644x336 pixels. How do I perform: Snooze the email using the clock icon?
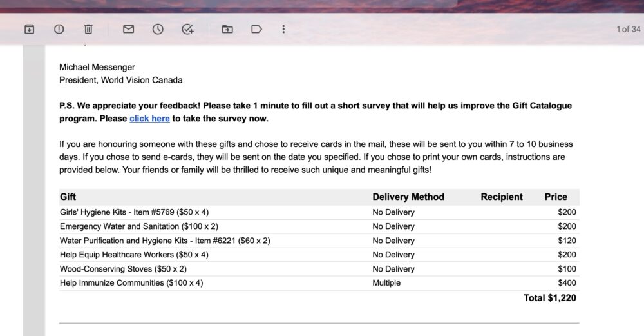[158, 29]
